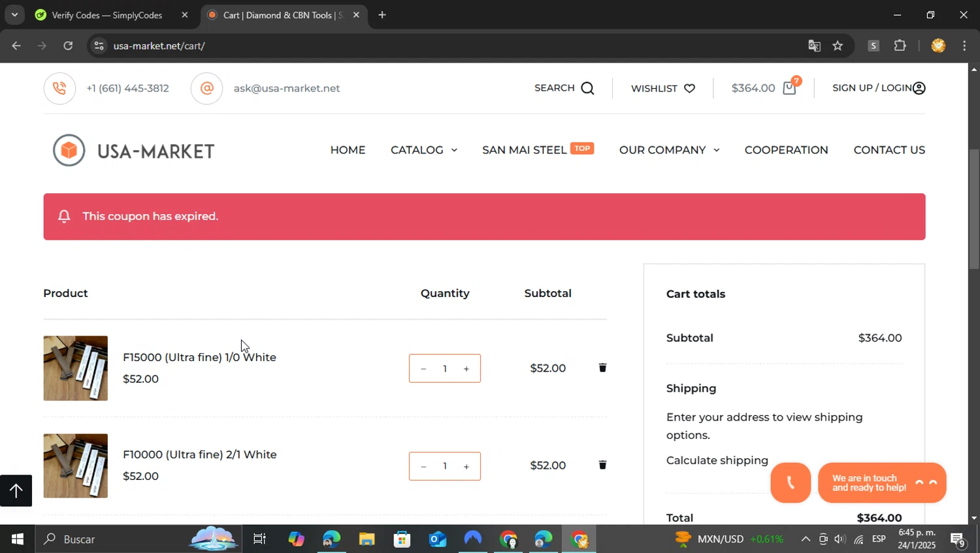The image size is (980, 553).
Task: Open the Chrome profile avatar
Action: [938, 46]
